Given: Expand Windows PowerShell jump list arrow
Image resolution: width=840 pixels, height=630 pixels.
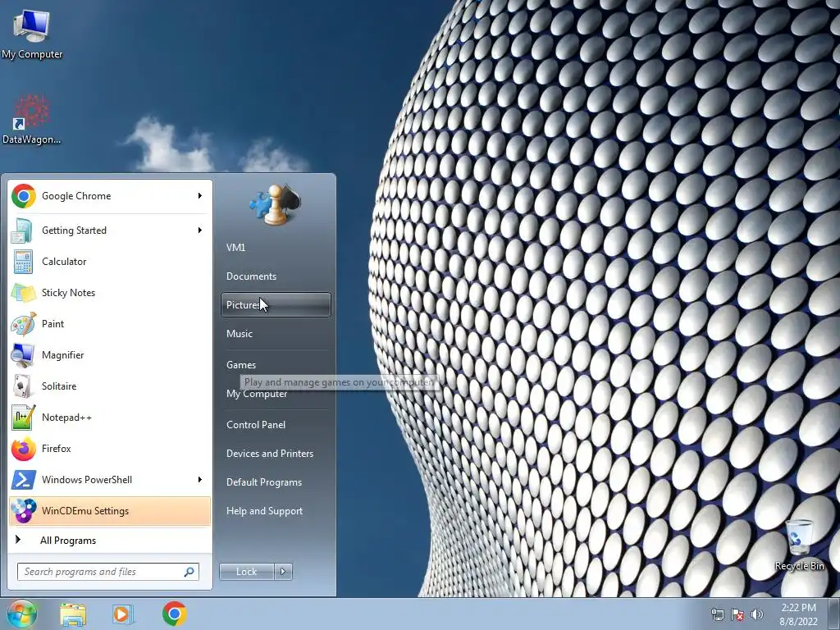Looking at the screenshot, I should point(200,479).
